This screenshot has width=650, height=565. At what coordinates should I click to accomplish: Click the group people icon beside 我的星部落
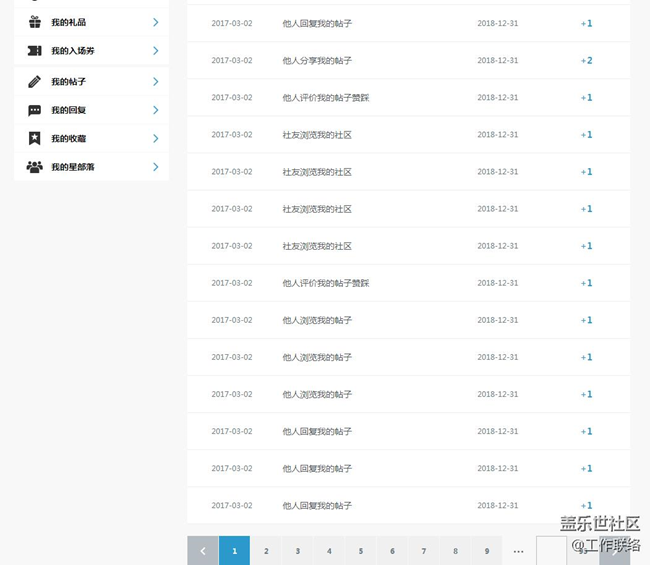tap(34, 167)
